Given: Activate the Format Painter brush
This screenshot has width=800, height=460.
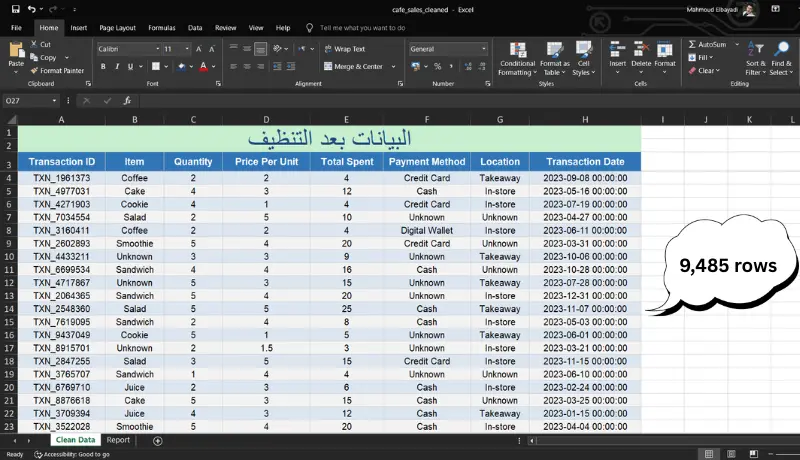Looking at the screenshot, I should [x=34, y=70].
